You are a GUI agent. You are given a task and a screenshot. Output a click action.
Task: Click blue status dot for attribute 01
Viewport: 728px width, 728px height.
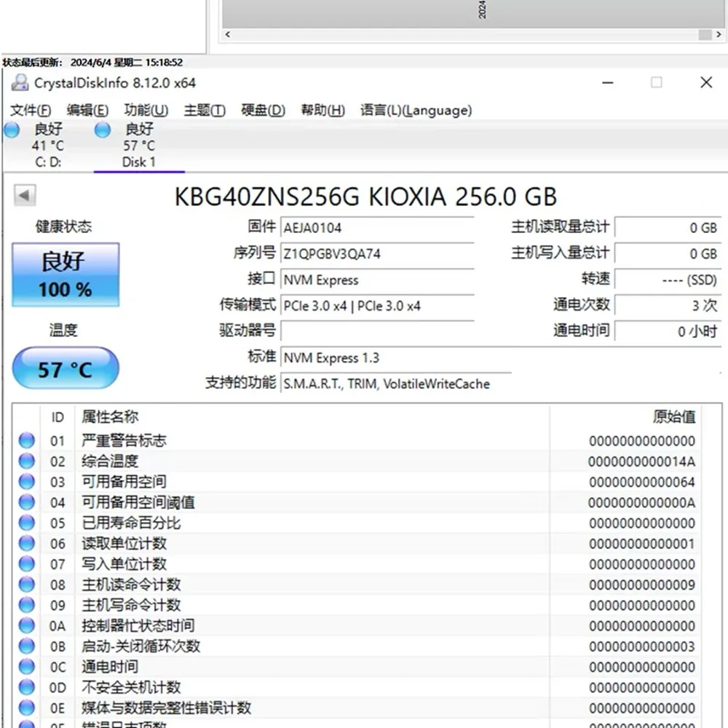27,440
